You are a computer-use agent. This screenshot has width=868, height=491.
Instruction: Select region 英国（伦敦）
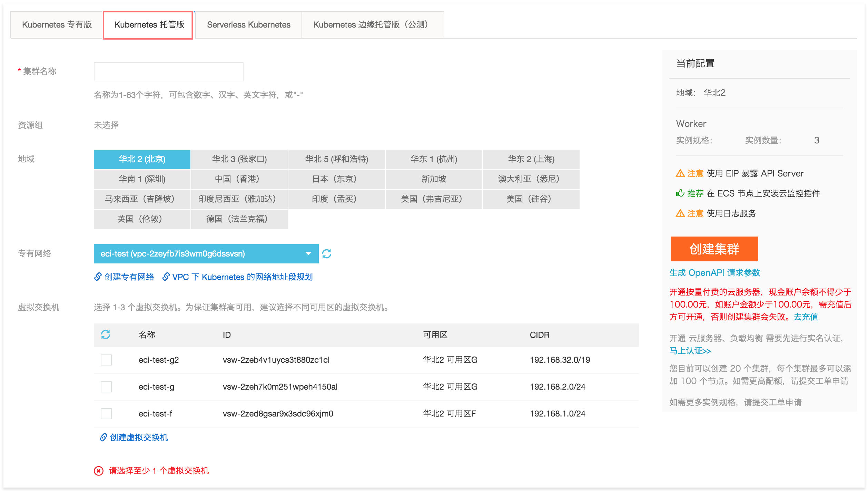point(142,219)
